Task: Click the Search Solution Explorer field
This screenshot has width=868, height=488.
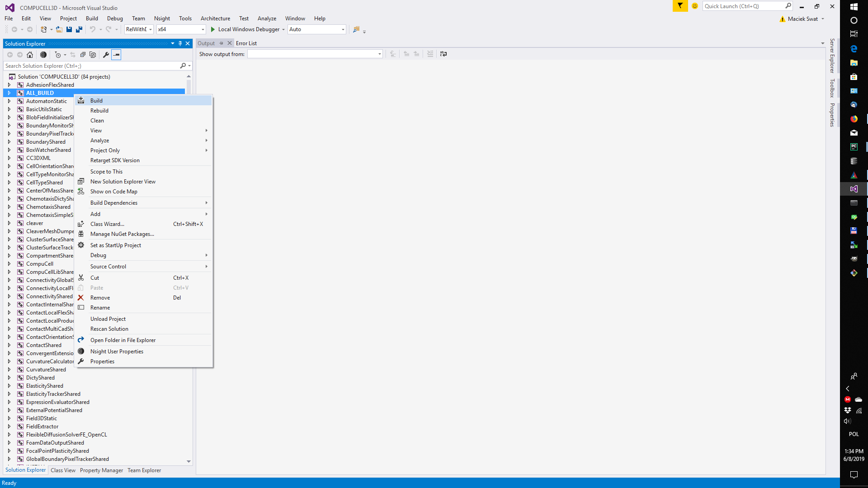Action: (90, 66)
